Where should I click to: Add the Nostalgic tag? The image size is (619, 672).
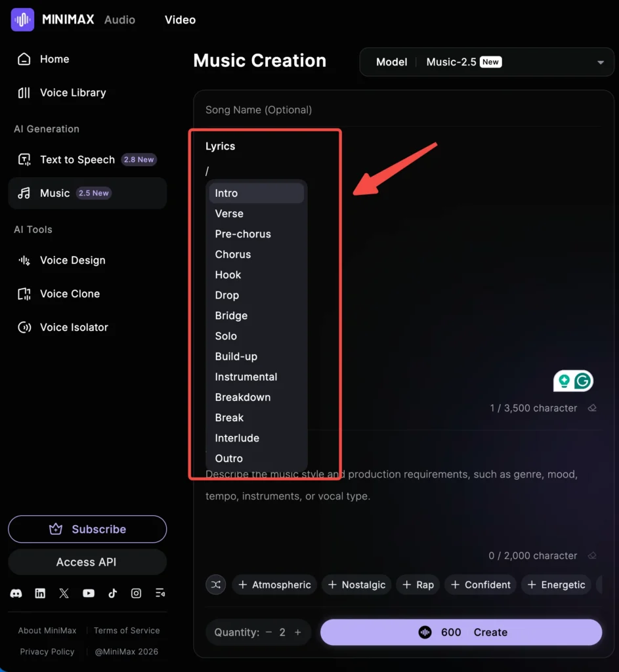tap(356, 585)
